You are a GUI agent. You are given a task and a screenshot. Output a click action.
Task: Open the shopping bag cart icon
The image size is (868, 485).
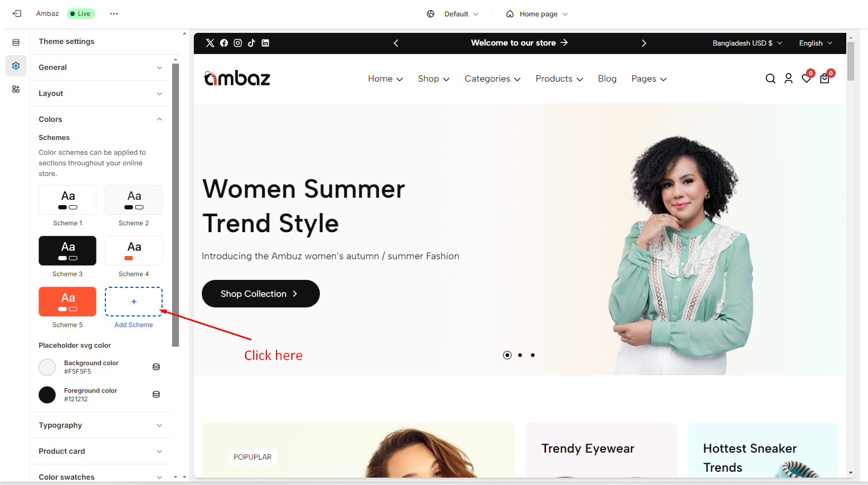point(825,78)
